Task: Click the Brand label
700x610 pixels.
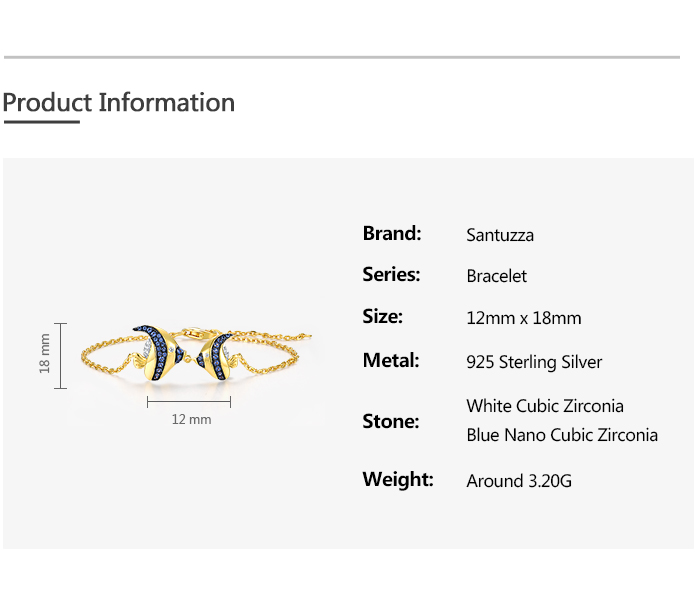Action: pyautogui.click(x=392, y=234)
